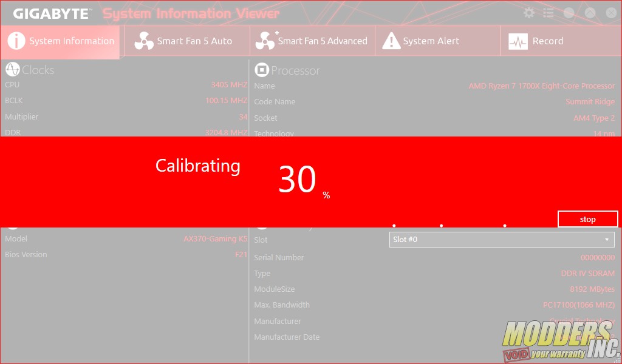This screenshot has width=622, height=364.
Task: Click the Serial Number label
Action: 279,257
